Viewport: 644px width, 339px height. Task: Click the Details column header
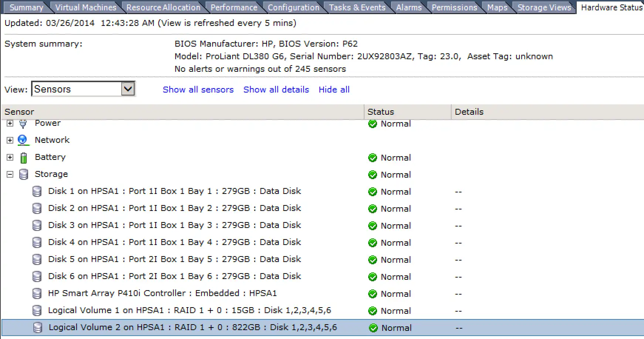pos(548,112)
